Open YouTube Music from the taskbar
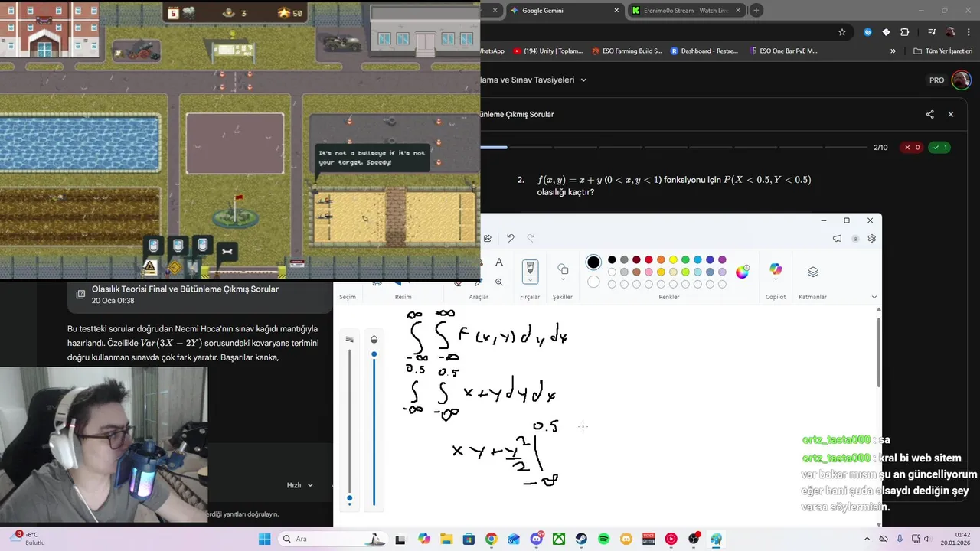The height and width of the screenshot is (551, 980). pyautogui.click(x=671, y=539)
